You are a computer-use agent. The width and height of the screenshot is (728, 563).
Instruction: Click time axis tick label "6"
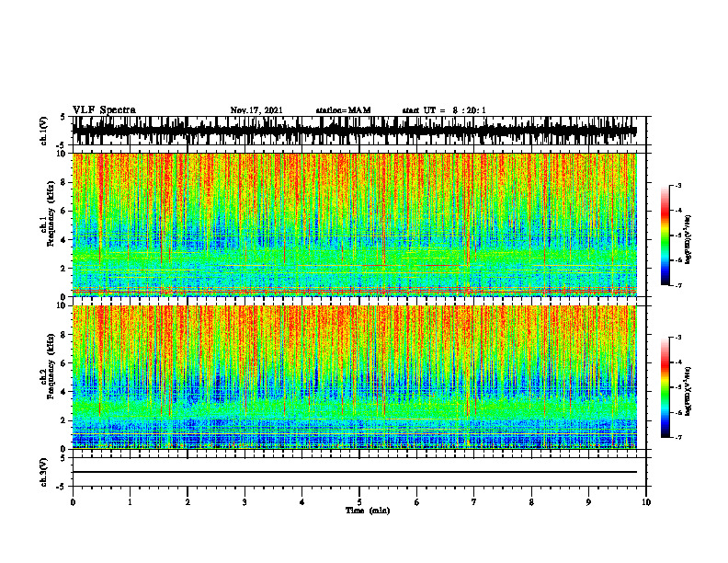click(416, 502)
